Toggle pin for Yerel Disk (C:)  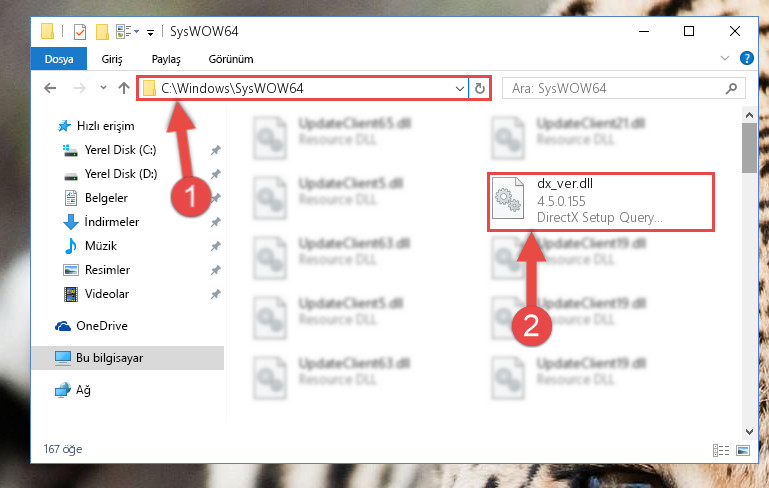click(215, 151)
